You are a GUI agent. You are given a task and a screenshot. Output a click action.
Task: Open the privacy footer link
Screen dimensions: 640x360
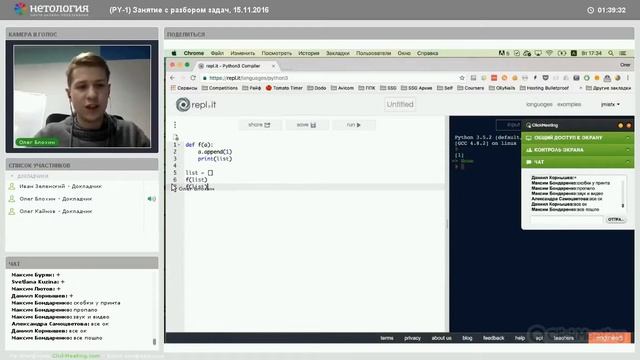point(412,338)
